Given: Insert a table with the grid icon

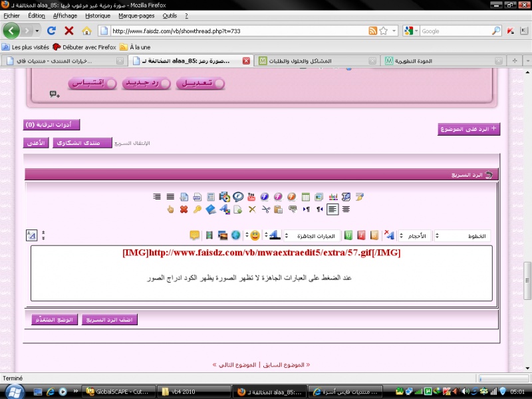Looking at the screenshot, I should tap(306, 197).
